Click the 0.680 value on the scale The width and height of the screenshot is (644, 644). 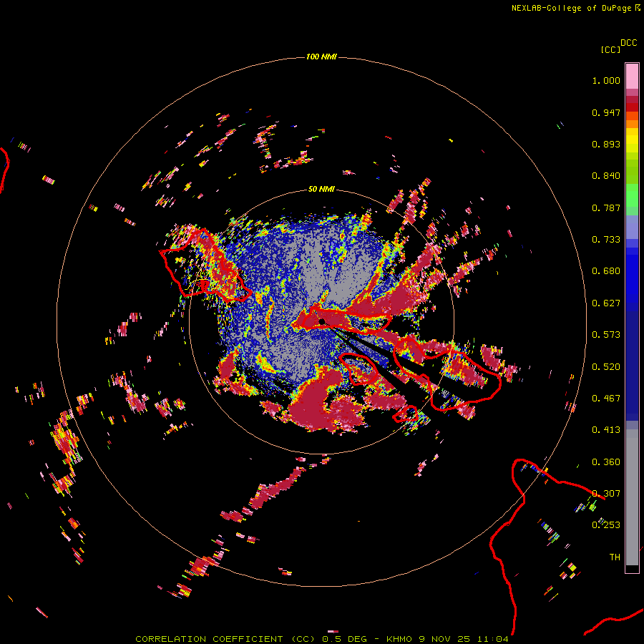(x=606, y=271)
